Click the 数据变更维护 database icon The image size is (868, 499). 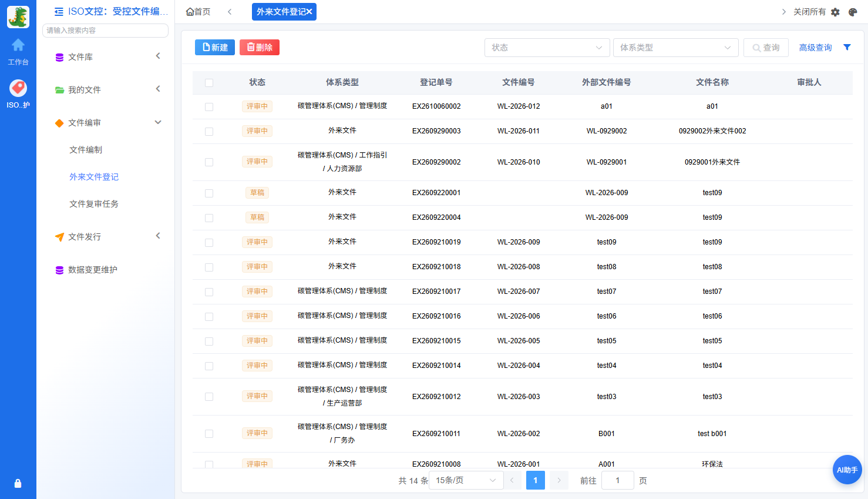59,270
